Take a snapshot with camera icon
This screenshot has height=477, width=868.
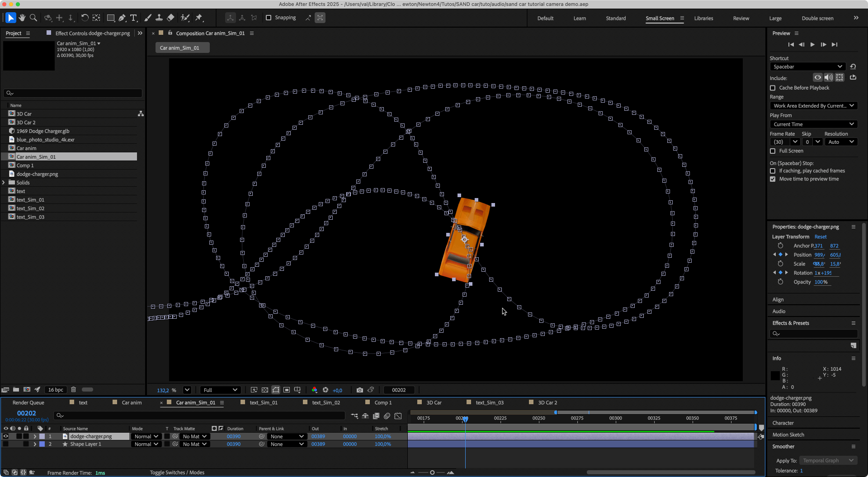point(359,390)
